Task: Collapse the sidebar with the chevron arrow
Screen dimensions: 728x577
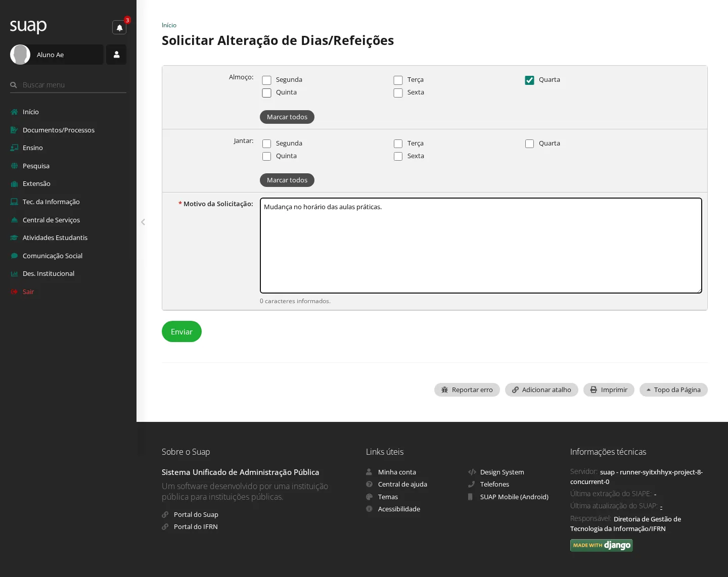Action: pos(143,222)
